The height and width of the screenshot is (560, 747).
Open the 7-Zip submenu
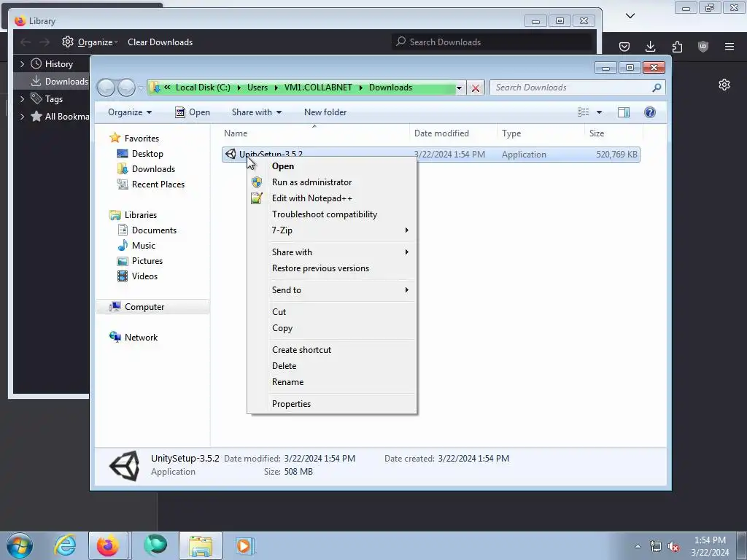coord(332,230)
